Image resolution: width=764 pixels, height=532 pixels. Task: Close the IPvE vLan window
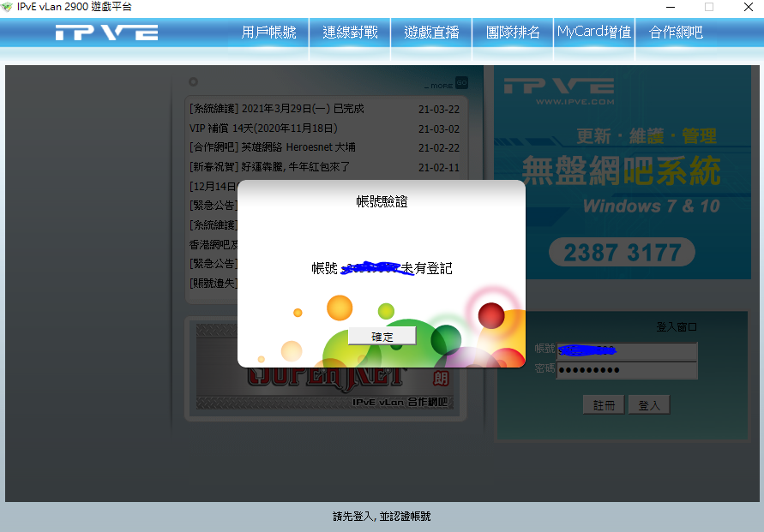749,7
